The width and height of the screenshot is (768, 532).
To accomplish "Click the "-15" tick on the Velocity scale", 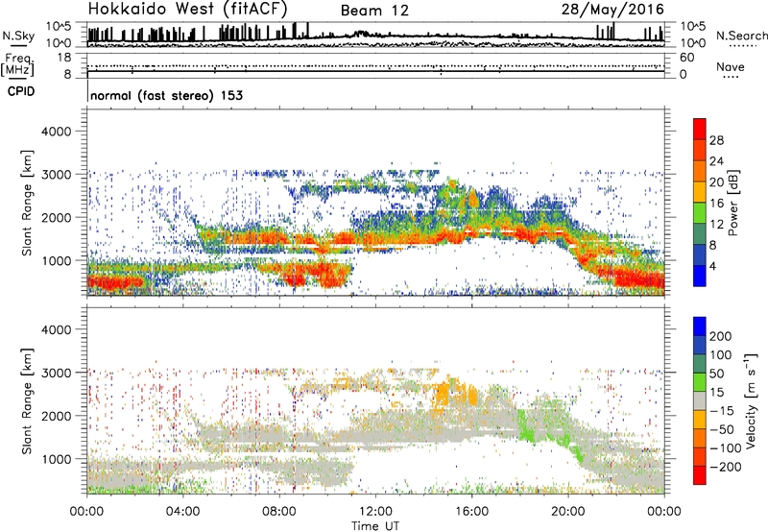I will coord(721,410).
